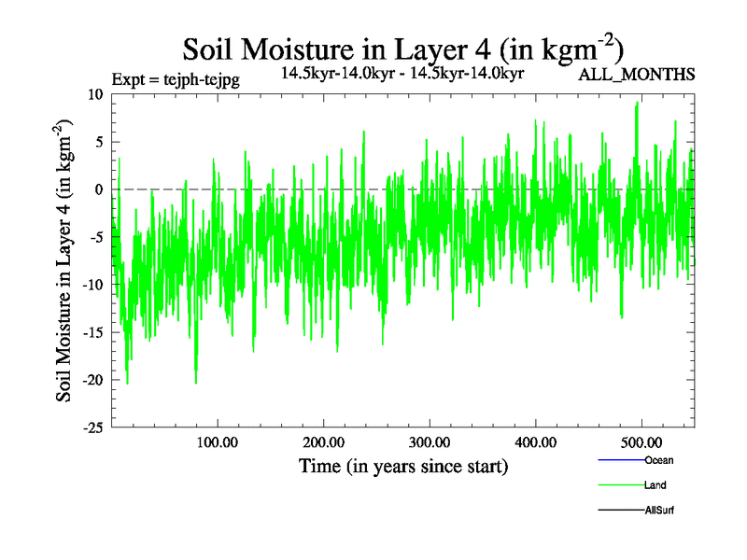Click the blue Ocean legend line
The height and width of the screenshot is (560, 747).
click(620, 460)
